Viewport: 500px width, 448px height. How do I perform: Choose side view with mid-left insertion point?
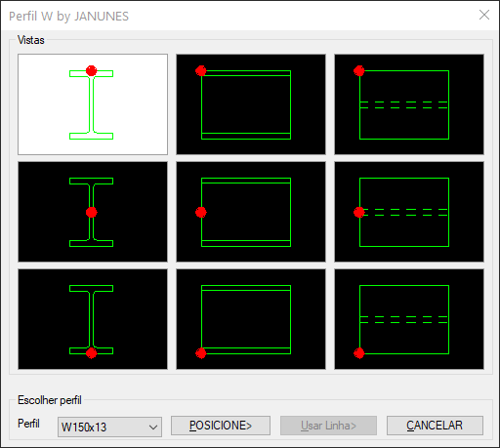click(x=251, y=212)
